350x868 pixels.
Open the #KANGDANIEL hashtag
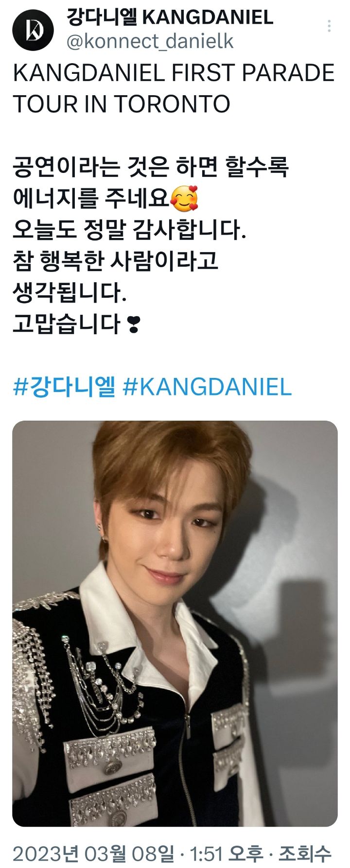click(208, 387)
